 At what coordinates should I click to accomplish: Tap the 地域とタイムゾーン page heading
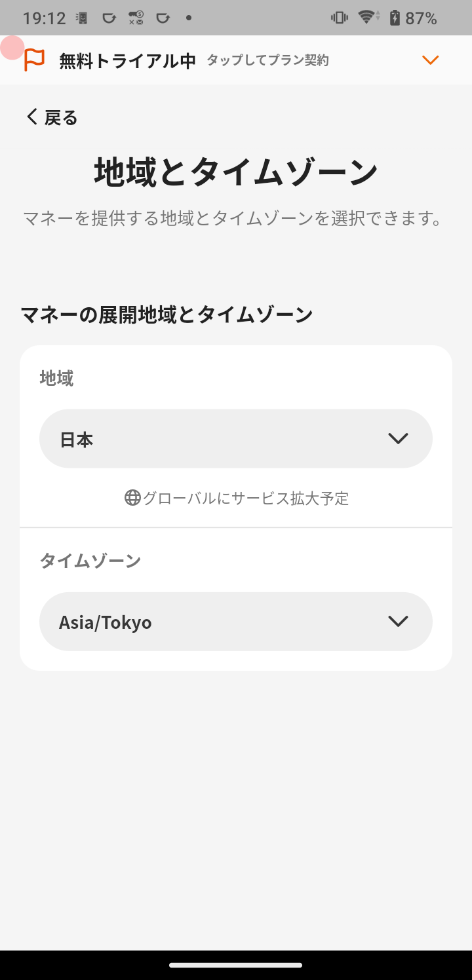(235, 172)
